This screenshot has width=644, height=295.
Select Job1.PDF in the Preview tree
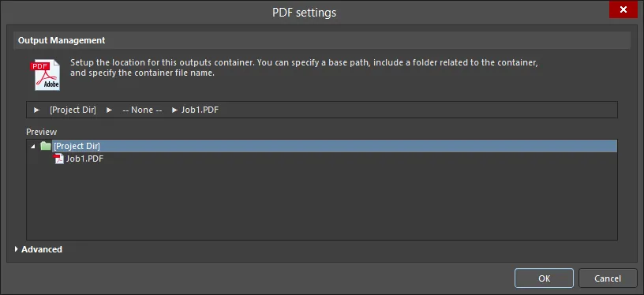coord(84,159)
